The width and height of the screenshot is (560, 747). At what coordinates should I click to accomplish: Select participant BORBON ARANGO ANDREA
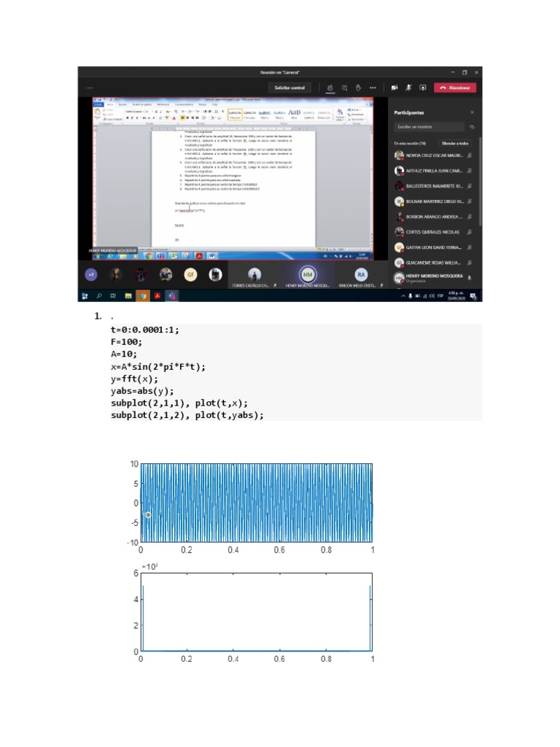click(x=434, y=217)
